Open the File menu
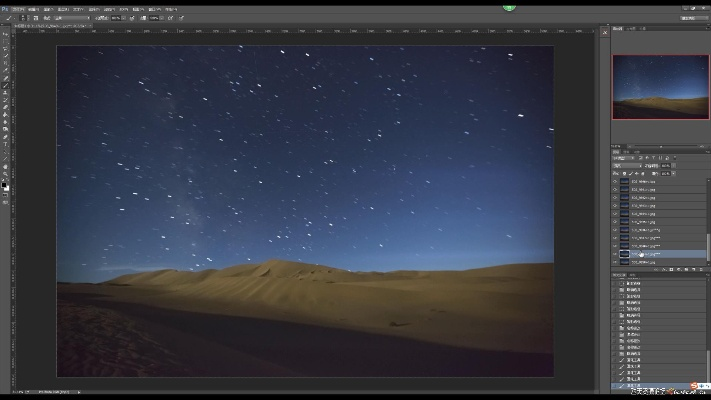 19,9
